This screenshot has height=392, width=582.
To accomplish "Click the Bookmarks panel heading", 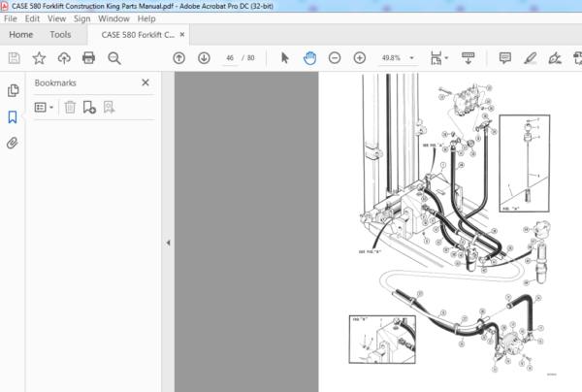I will click(55, 82).
